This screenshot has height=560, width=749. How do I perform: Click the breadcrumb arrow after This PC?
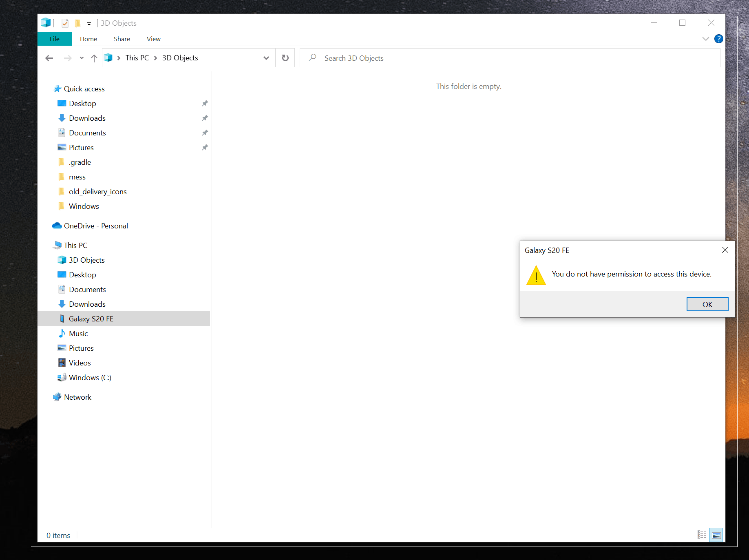(x=155, y=58)
